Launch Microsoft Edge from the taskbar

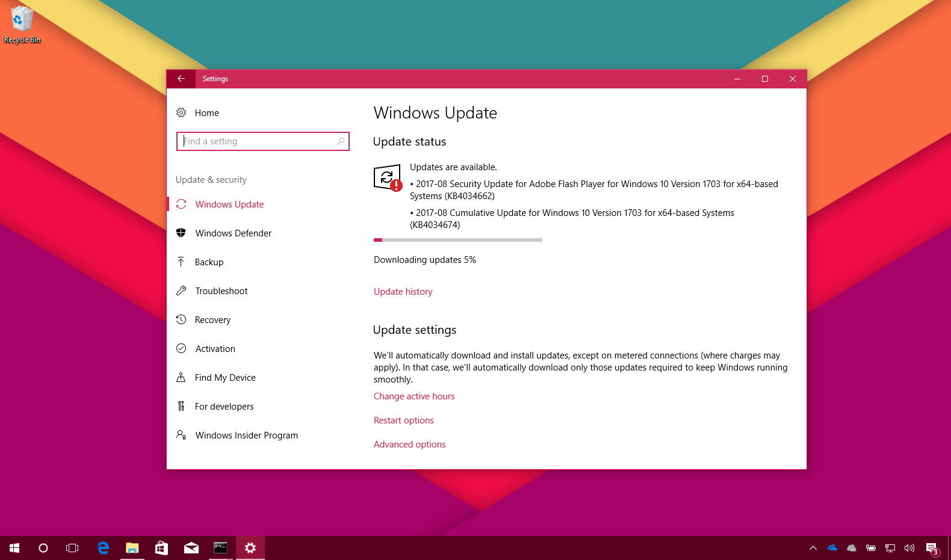click(x=103, y=548)
